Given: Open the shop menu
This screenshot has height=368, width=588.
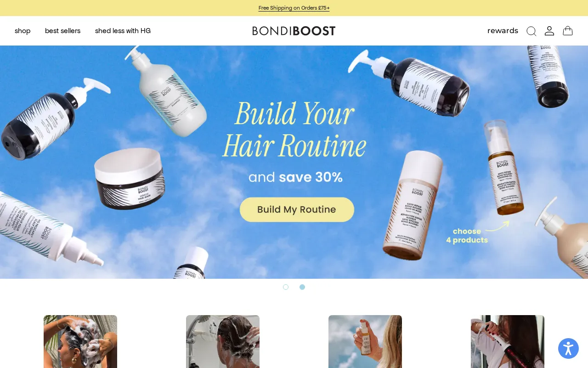Looking at the screenshot, I should (23, 31).
